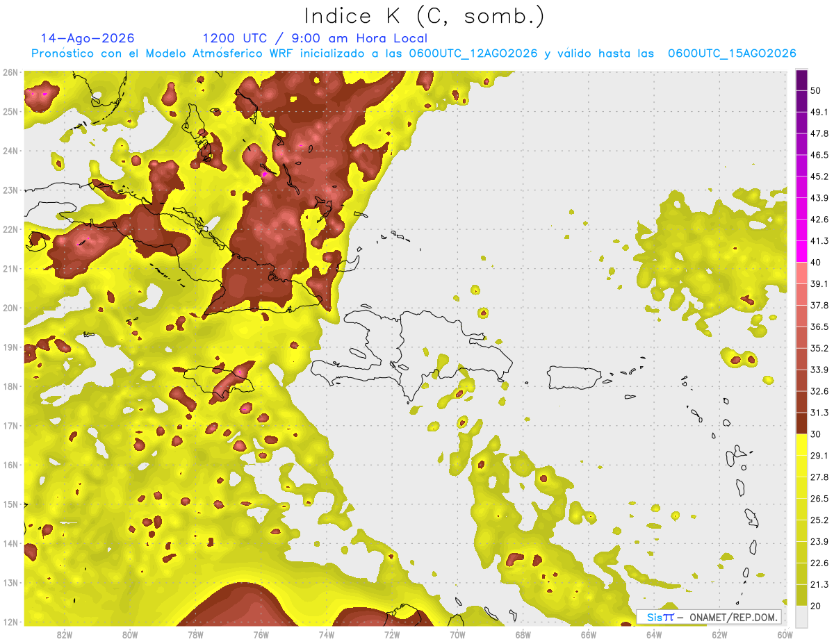Click the 16N latitude label

click(x=10, y=465)
